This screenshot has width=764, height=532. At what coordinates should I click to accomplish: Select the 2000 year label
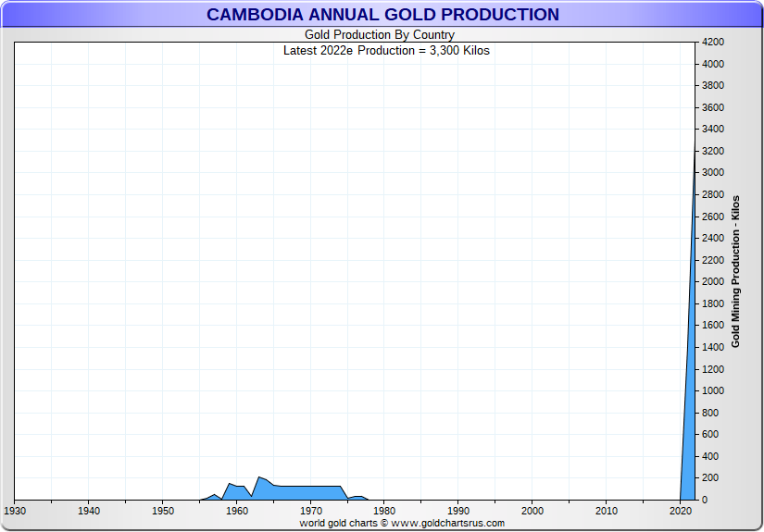(x=532, y=511)
